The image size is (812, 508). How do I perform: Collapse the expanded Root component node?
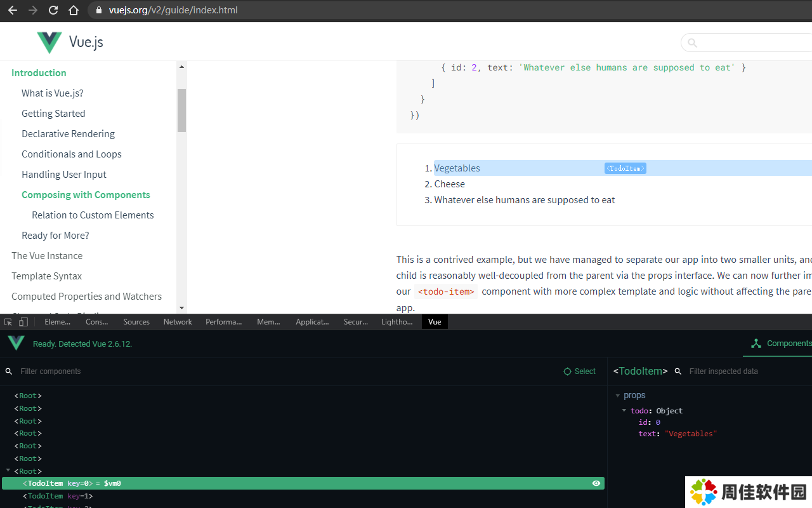8,471
